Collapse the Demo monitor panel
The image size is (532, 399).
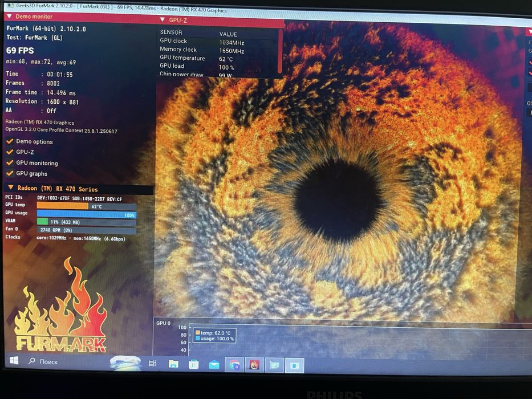click(9, 16)
